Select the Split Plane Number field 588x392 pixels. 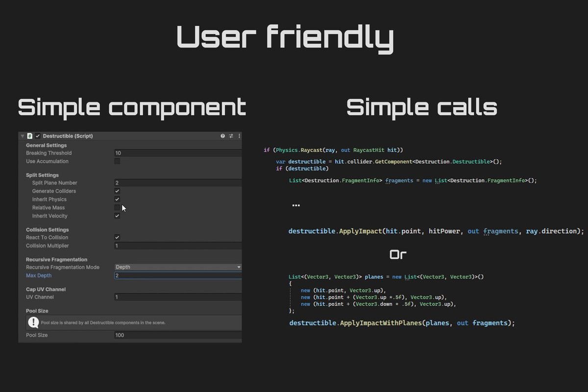tap(178, 183)
